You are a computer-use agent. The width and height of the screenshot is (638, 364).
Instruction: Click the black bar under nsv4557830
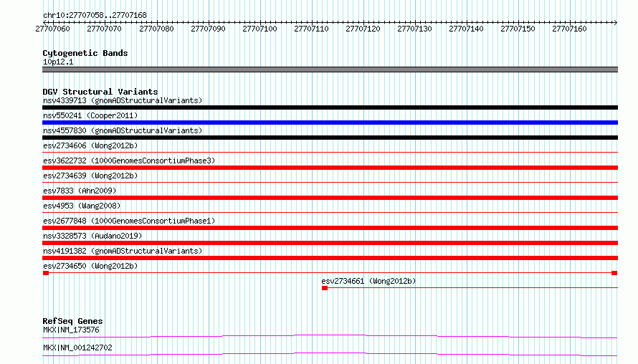[x=330, y=138]
